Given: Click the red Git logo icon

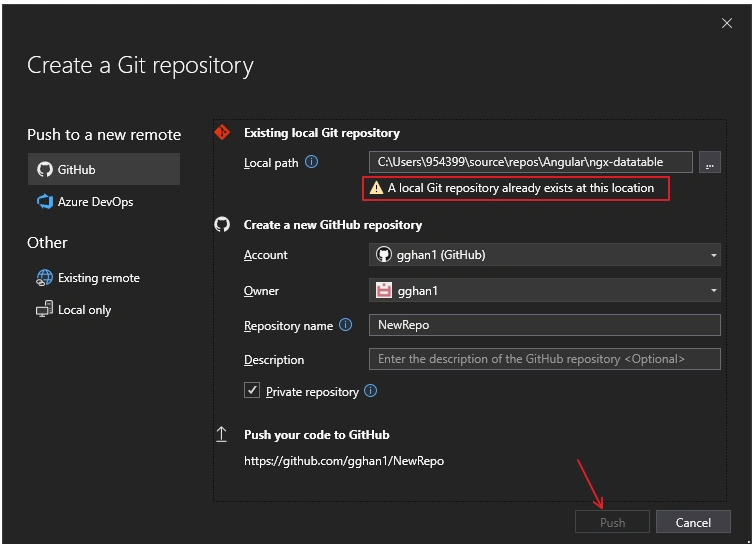Looking at the screenshot, I should (x=222, y=132).
